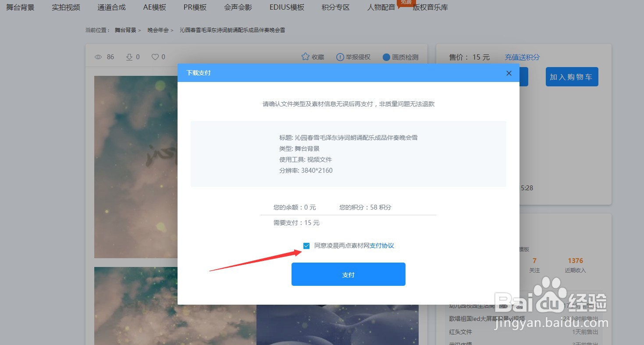This screenshot has width=644, height=345.
Task: Open the 充值送积分 link
Action: click(x=522, y=57)
